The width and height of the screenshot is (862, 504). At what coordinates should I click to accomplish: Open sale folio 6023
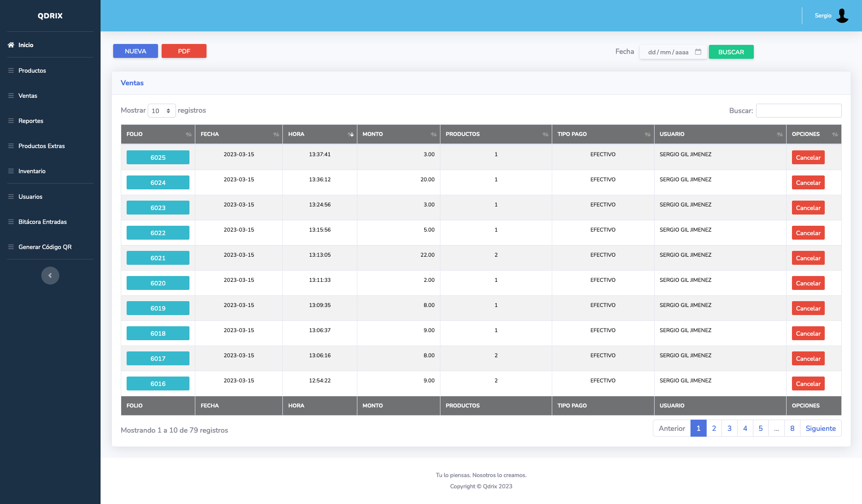coord(158,208)
